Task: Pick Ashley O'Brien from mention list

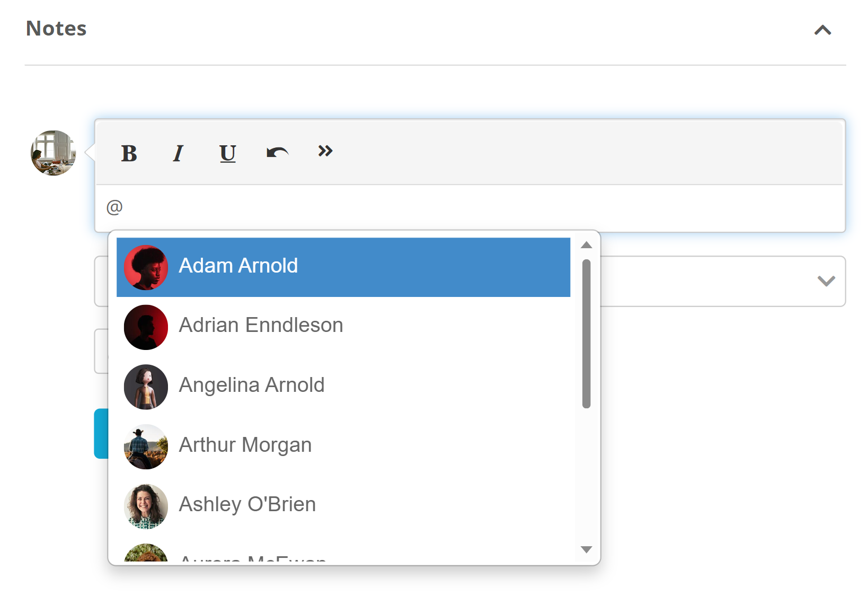Action: point(343,506)
